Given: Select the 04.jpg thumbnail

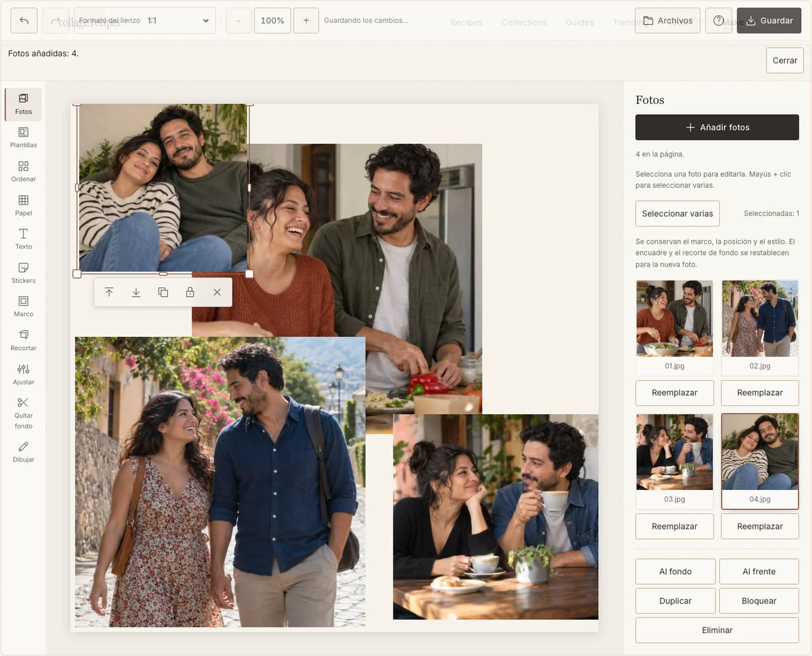Looking at the screenshot, I should (760, 461).
